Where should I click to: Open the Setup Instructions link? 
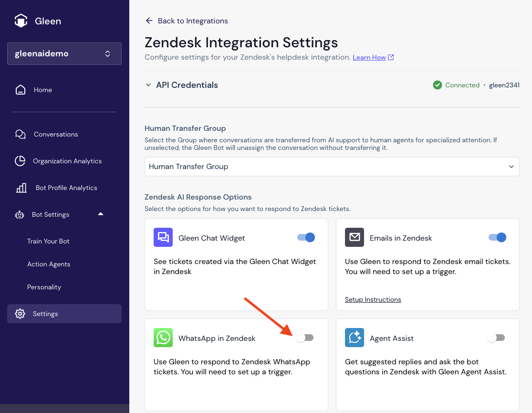[373, 299]
